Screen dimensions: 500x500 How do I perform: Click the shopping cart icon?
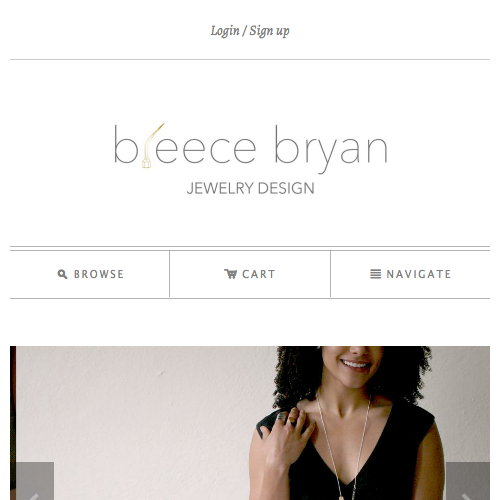230,274
